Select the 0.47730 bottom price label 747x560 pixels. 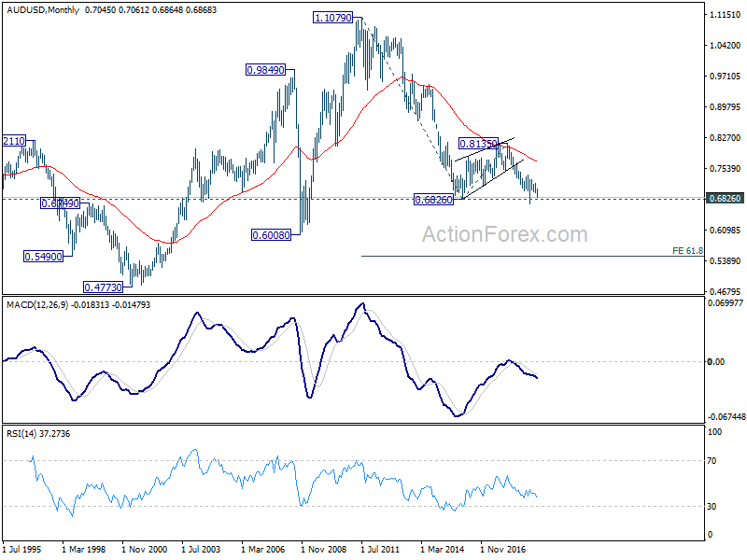click(103, 287)
